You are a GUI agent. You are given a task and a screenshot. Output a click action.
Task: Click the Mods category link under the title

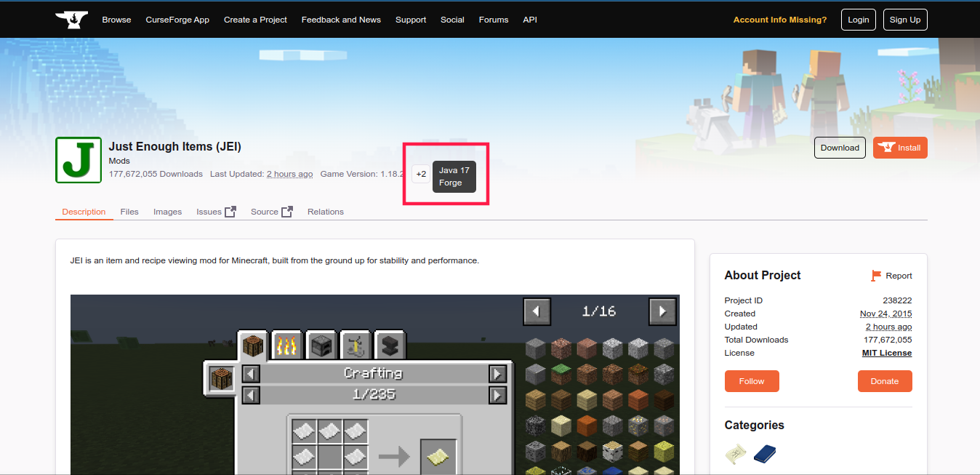pyautogui.click(x=119, y=161)
